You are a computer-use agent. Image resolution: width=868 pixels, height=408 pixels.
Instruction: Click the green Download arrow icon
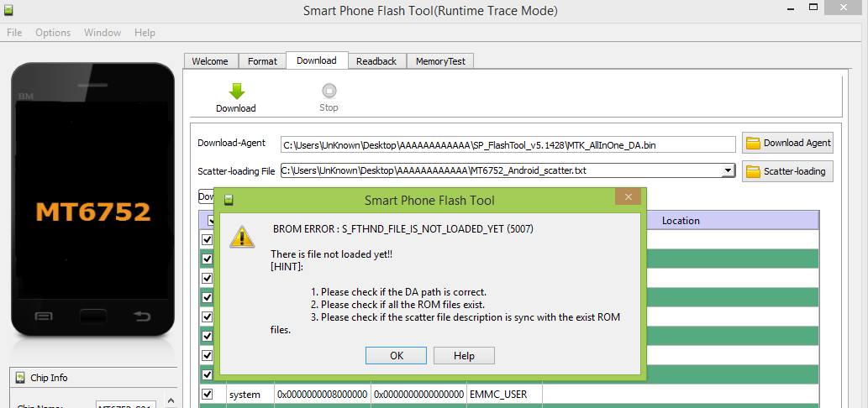tap(236, 92)
